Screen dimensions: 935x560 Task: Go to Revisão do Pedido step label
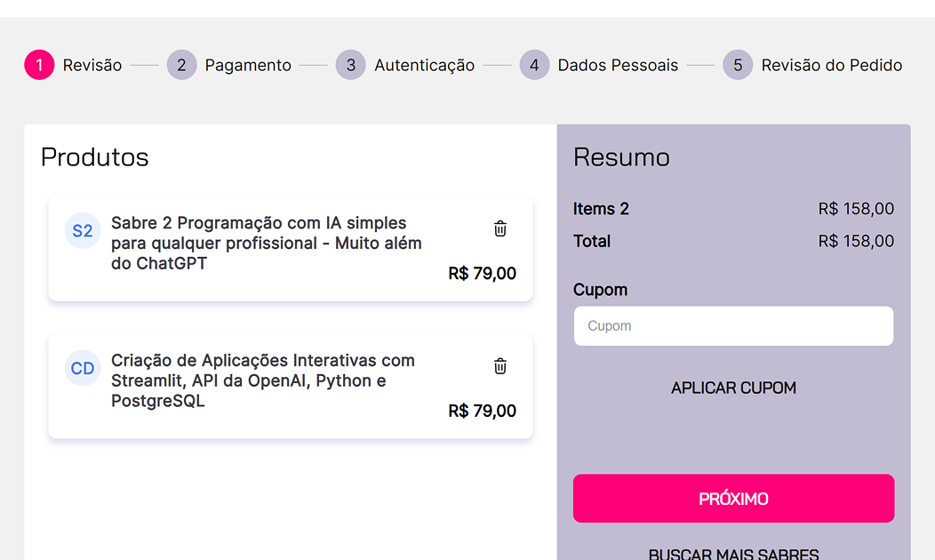pyautogui.click(x=832, y=65)
